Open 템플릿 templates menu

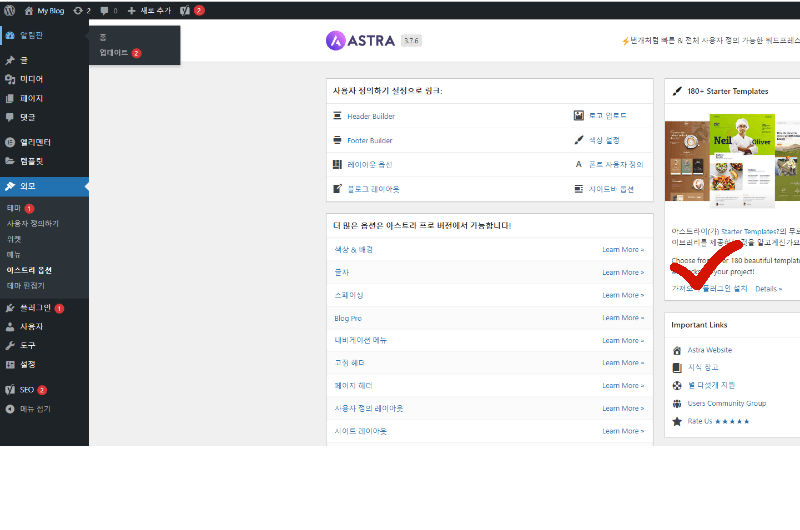44,161
